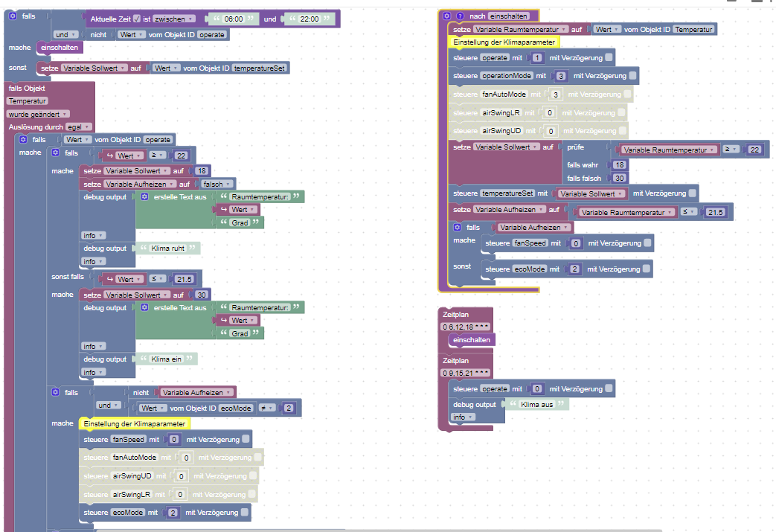
Task: Tick delay checkbox on bottom-left 'steuere ecoMode' block
Action: coord(245,512)
